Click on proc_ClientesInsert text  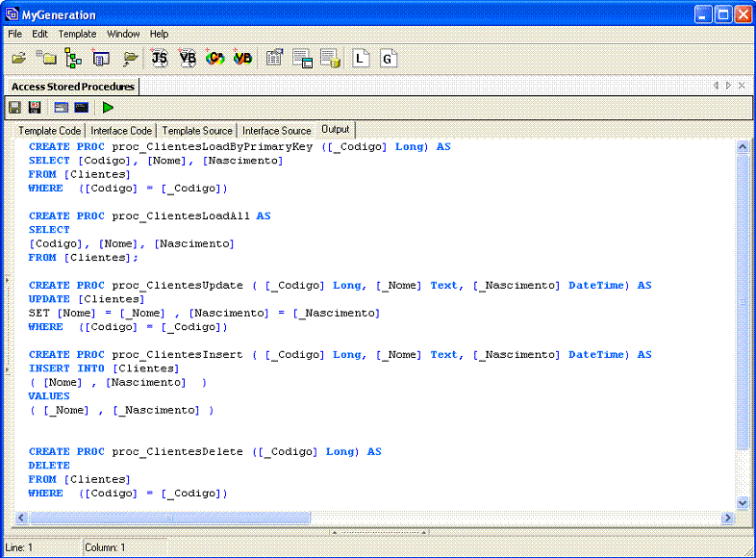pyautogui.click(x=177, y=355)
